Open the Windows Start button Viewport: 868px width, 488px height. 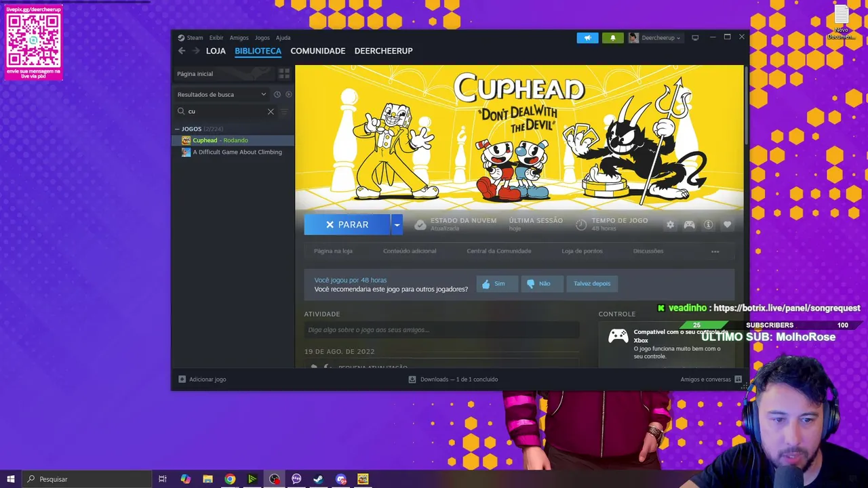[x=11, y=479]
